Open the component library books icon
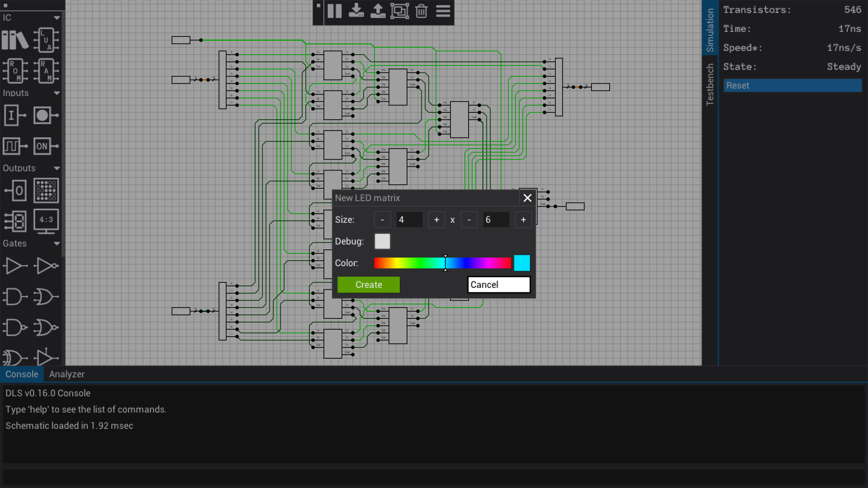This screenshot has height=488, width=868. point(15,40)
